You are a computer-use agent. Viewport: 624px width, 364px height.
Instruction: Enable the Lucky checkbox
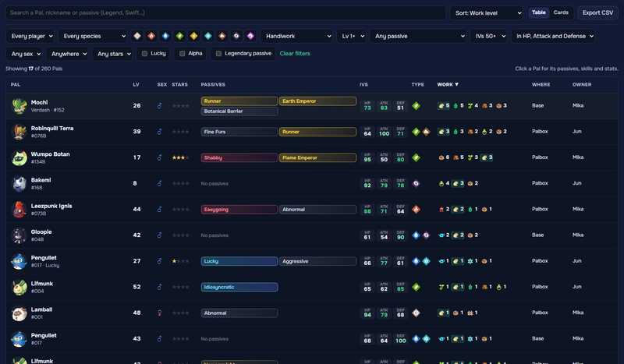tap(145, 53)
